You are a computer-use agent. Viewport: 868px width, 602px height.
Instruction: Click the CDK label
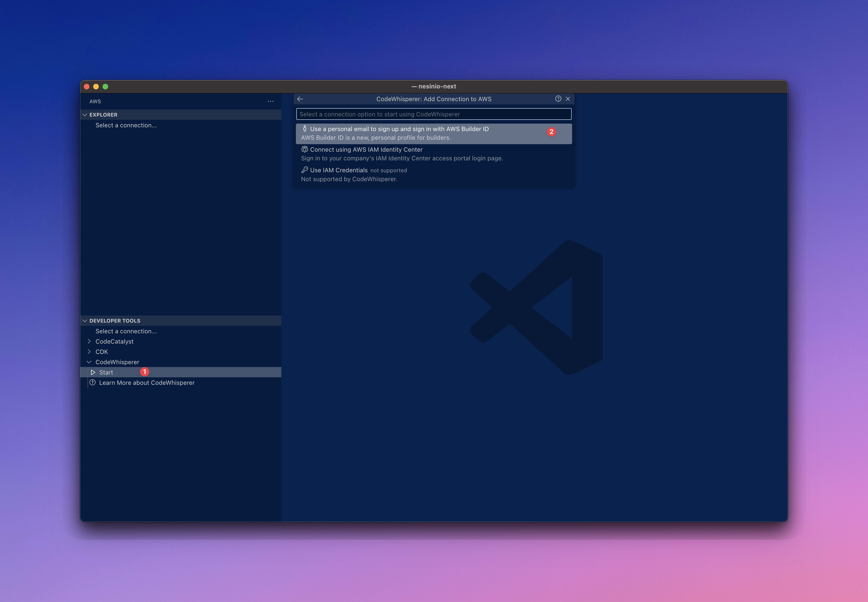pos(101,352)
